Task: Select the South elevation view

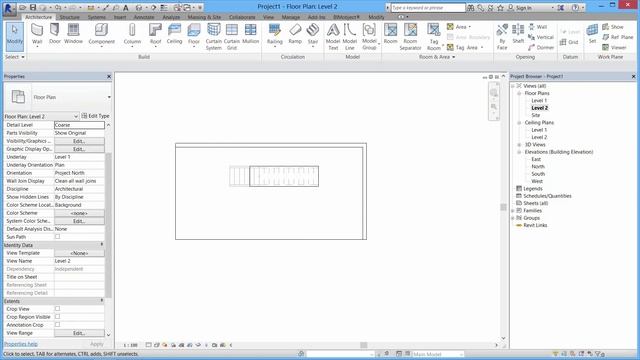Action: [538, 174]
